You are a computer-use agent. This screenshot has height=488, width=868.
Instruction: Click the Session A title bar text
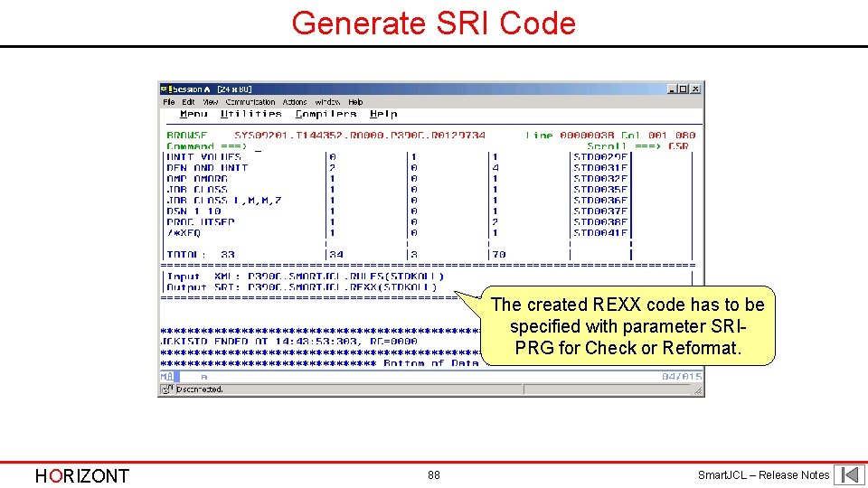212,89
